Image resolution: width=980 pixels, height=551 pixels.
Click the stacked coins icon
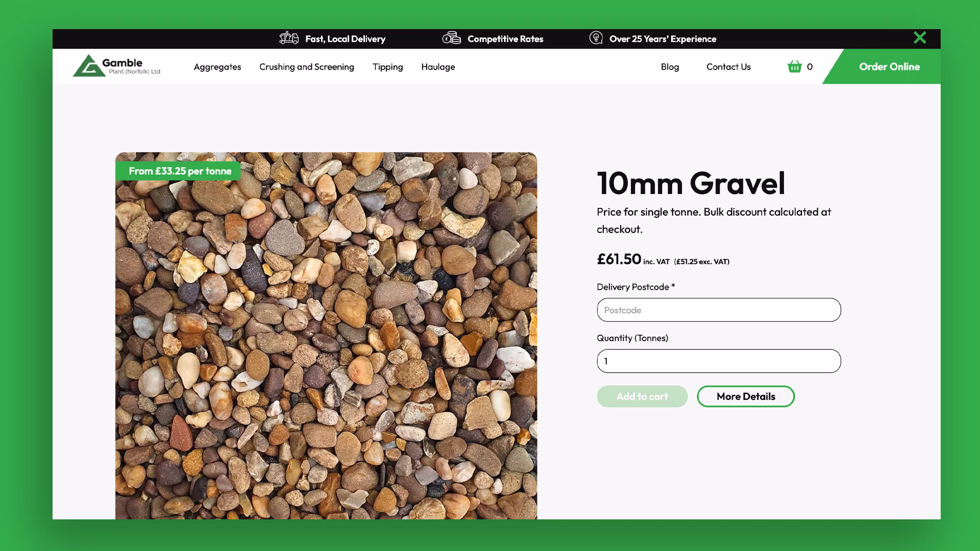(x=451, y=38)
